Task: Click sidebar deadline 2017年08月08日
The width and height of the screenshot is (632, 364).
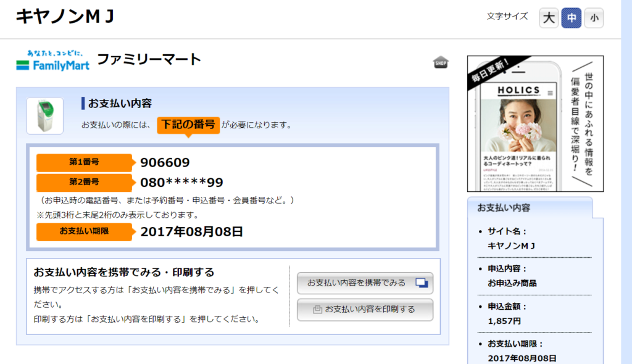Action: tap(522, 358)
